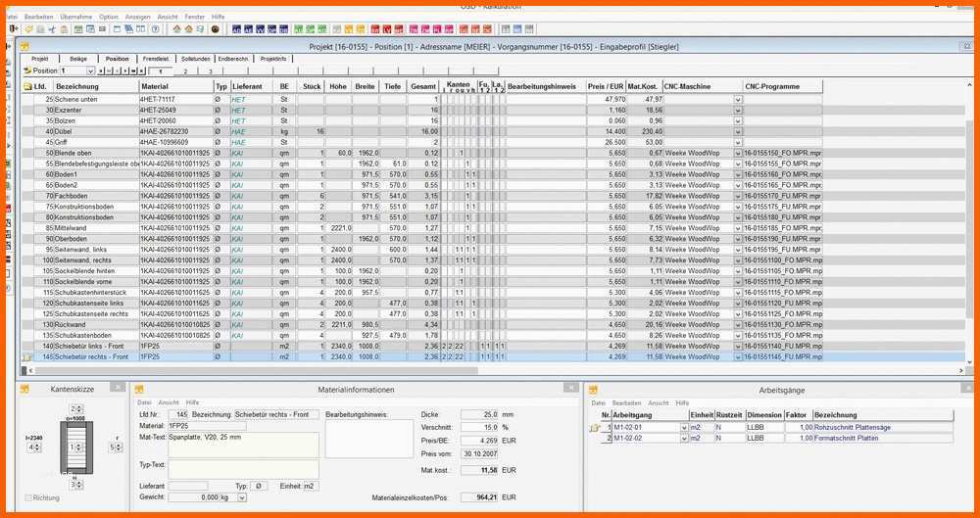Screen dimensions: 980x518
Task: Open the Übernahme menu
Action: tap(74, 17)
